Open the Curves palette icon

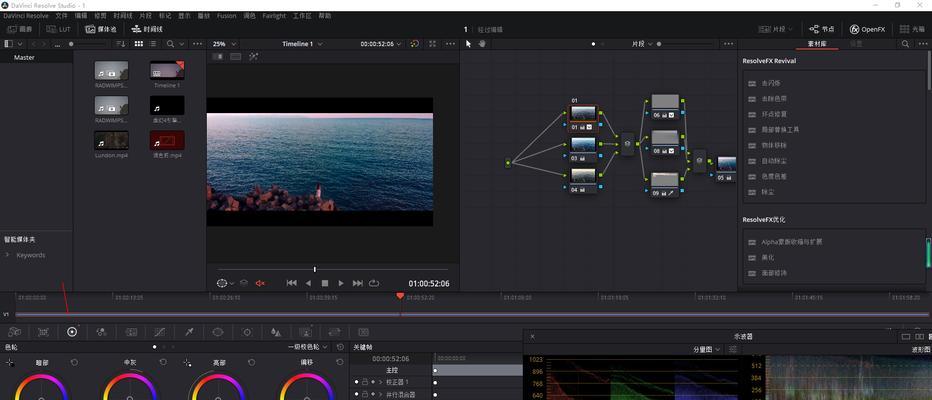point(160,332)
